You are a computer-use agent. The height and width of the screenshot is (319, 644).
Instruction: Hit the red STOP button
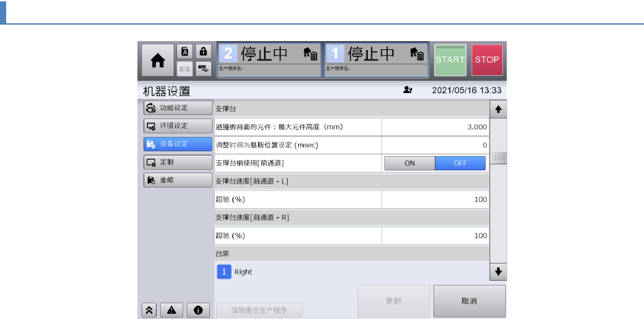[x=487, y=60]
